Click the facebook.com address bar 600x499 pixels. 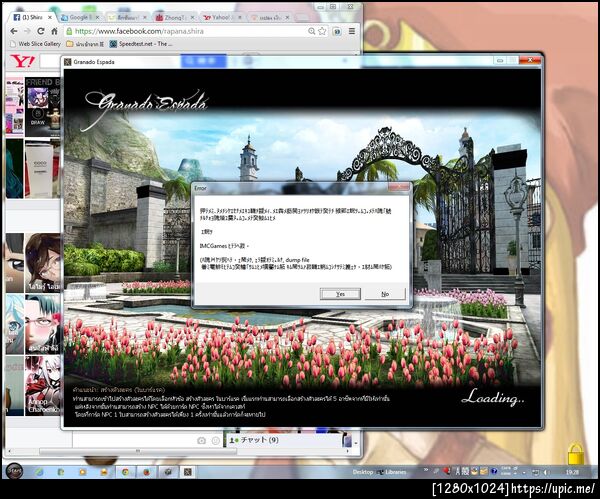tap(189, 31)
